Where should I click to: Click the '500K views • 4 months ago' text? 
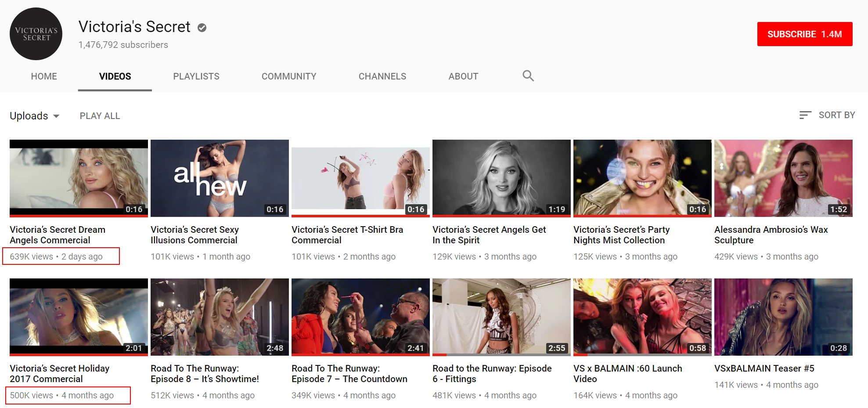click(61, 395)
